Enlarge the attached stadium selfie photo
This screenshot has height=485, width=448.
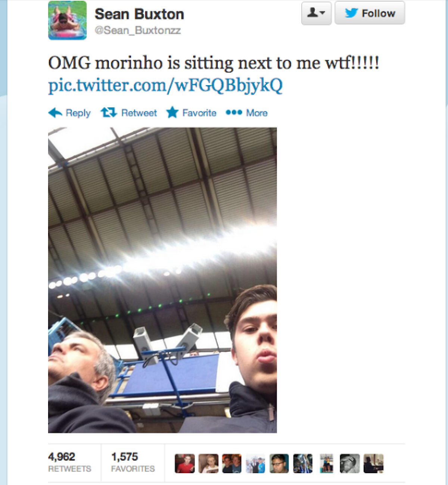coord(162,280)
